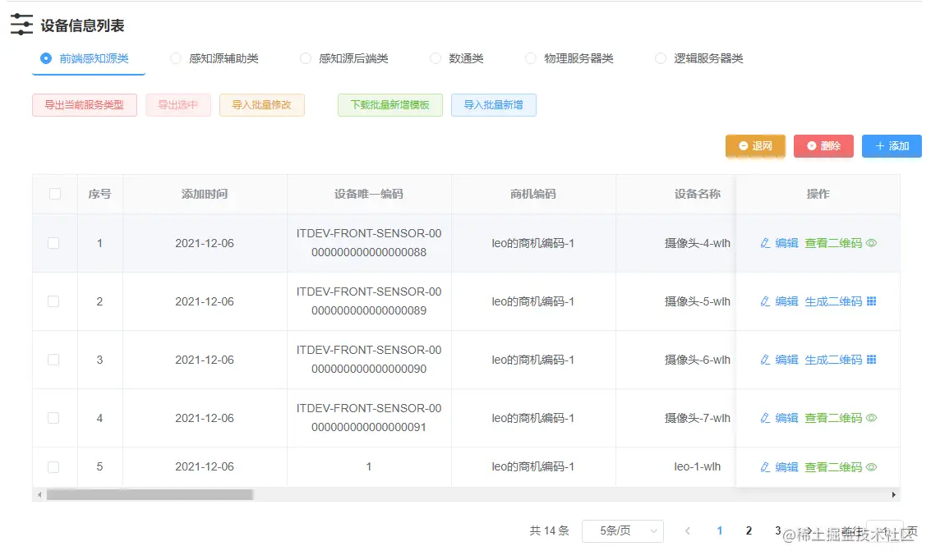Go to page 1 in pagination
The image size is (931, 560).
[x=720, y=531]
